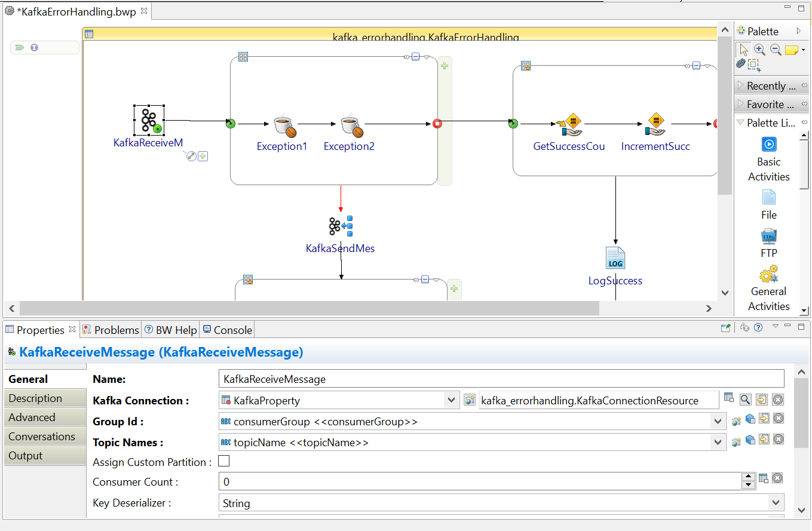Click red end node of Exception group
The width and height of the screenshot is (812, 531).
point(437,124)
